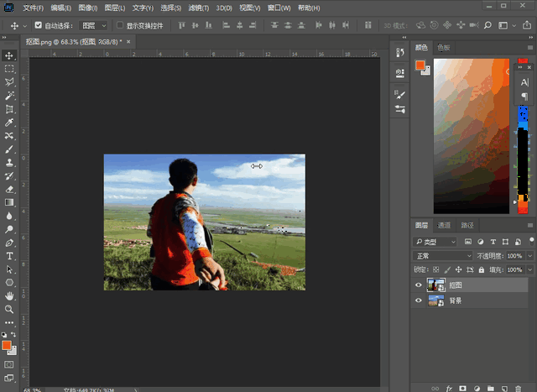
Task: Open the Move tool preset picker arrow
Action: click(24, 26)
